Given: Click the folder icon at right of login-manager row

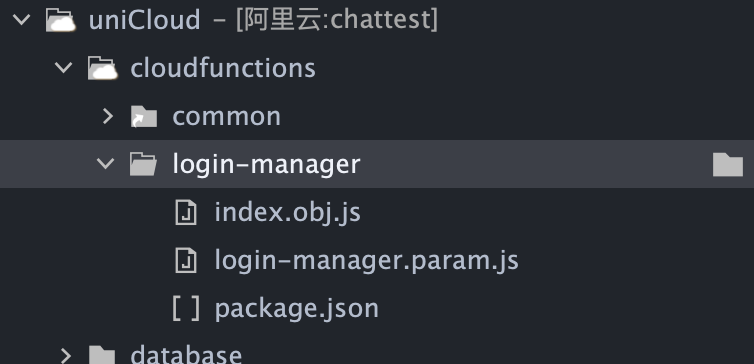Looking at the screenshot, I should [728, 164].
